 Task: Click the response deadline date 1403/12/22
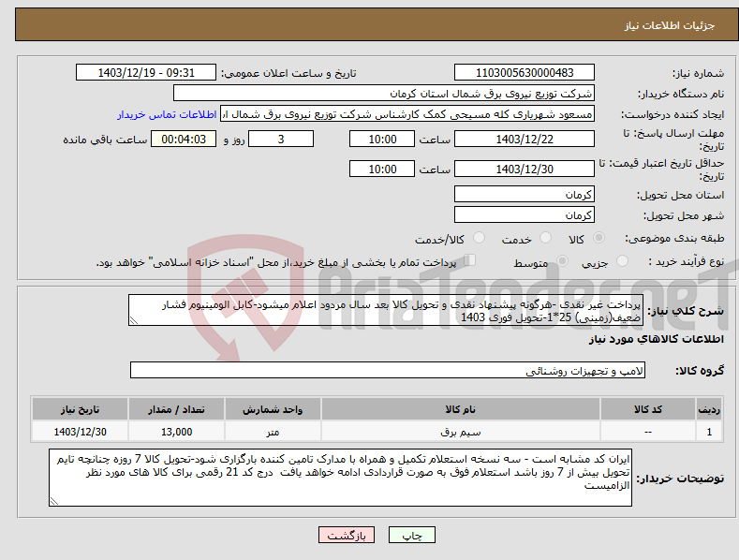pos(525,139)
